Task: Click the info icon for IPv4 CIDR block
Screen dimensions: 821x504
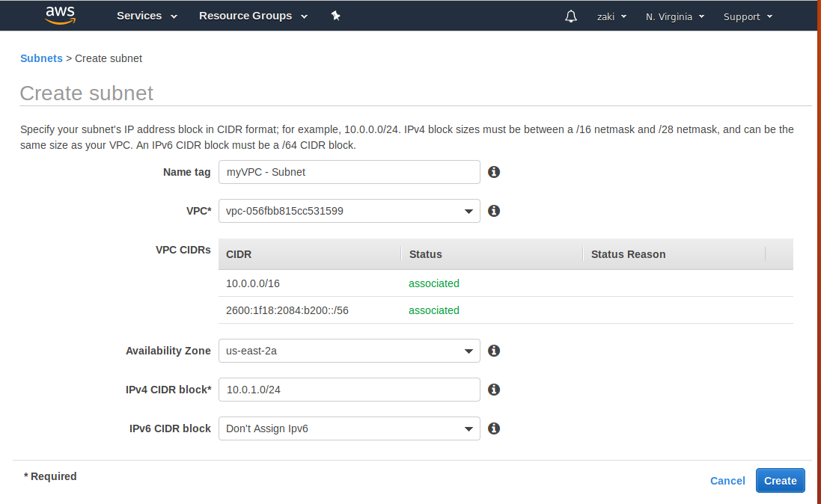Action: tap(493, 390)
